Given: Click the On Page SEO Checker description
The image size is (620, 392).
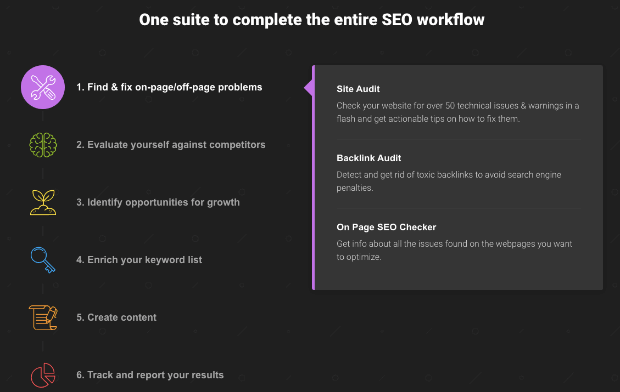Looking at the screenshot, I should pos(454,250).
